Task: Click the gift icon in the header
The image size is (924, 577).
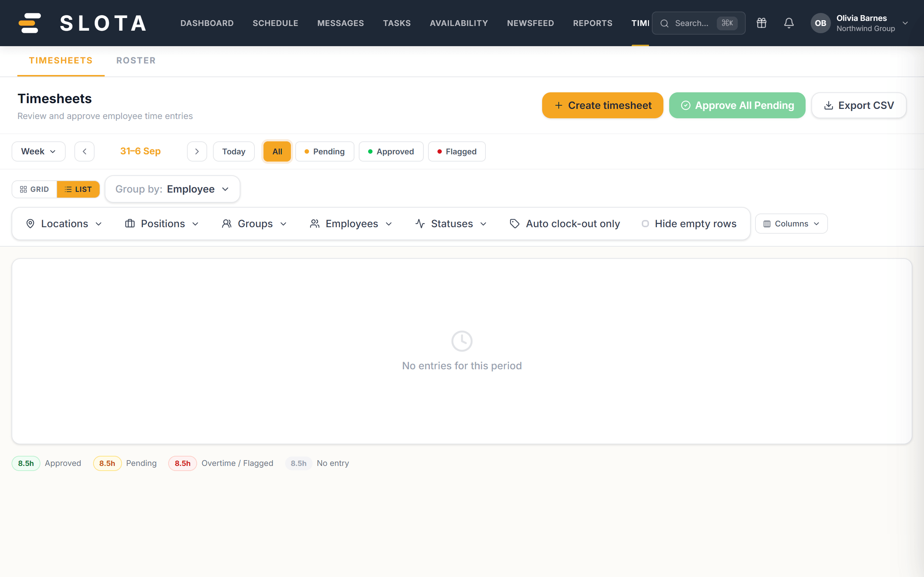Action: pyautogui.click(x=761, y=23)
